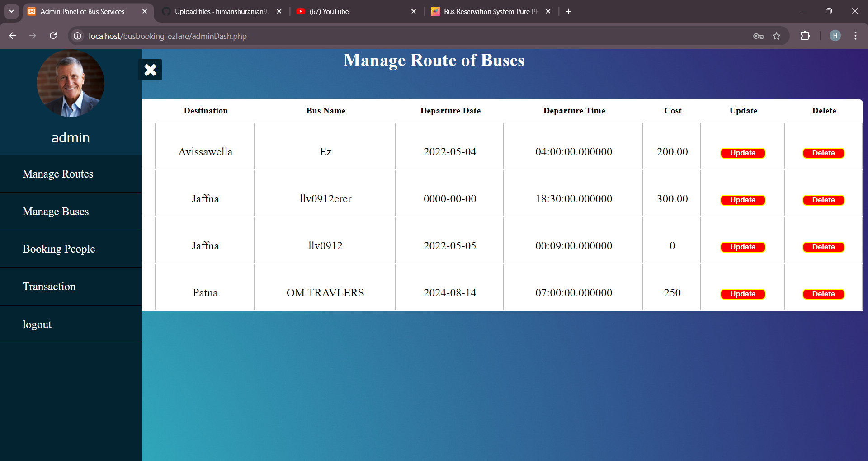Open the Chrome profile avatar H

pyautogui.click(x=835, y=36)
